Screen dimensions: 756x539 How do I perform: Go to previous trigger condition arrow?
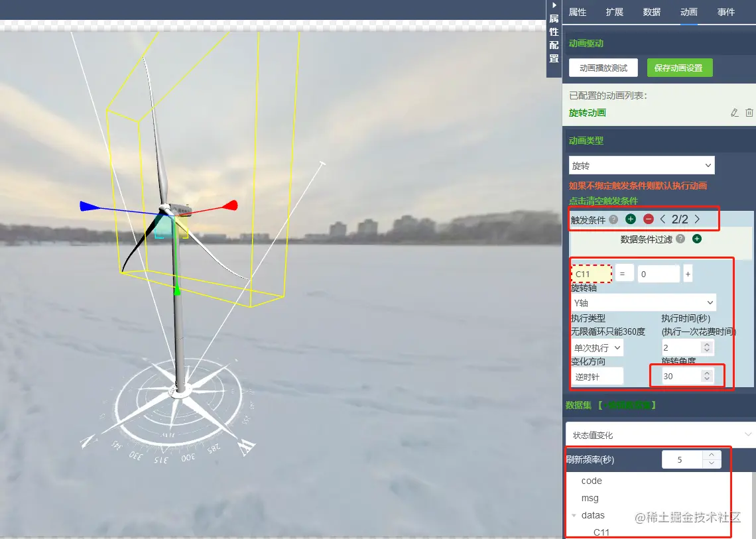point(663,219)
